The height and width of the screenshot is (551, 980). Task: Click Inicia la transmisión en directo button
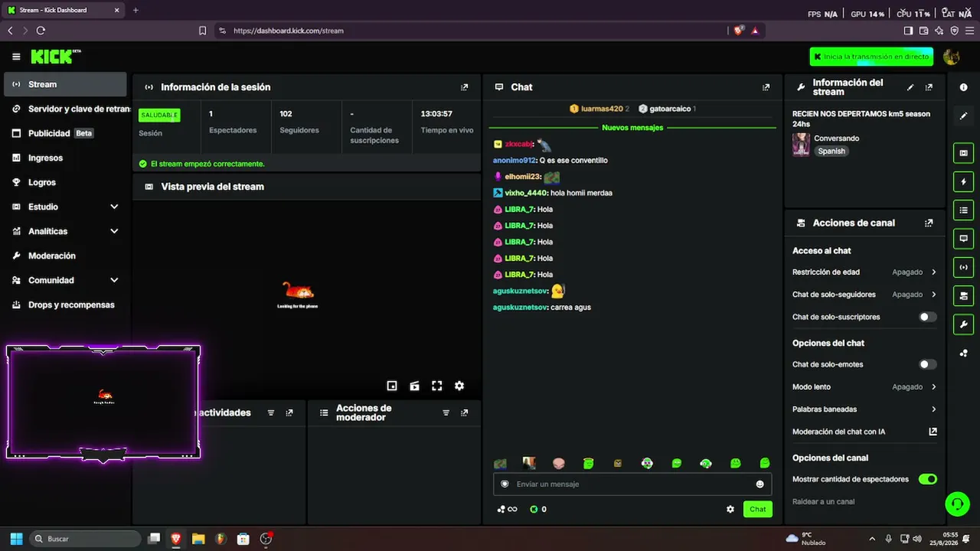(872, 57)
